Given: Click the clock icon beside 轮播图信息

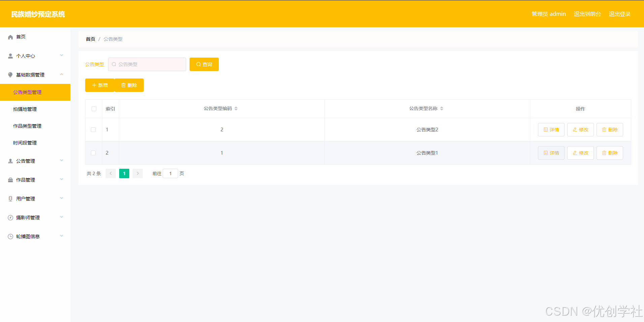Looking at the screenshot, I should (10, 236).
